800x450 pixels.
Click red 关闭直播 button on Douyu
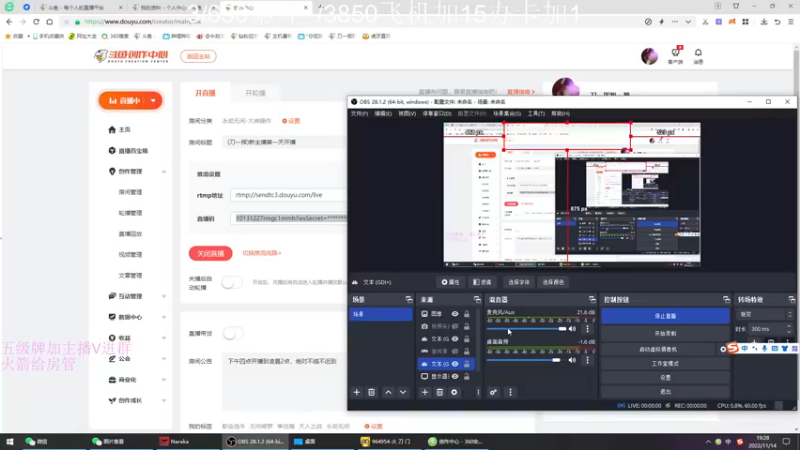pos(211,254)
